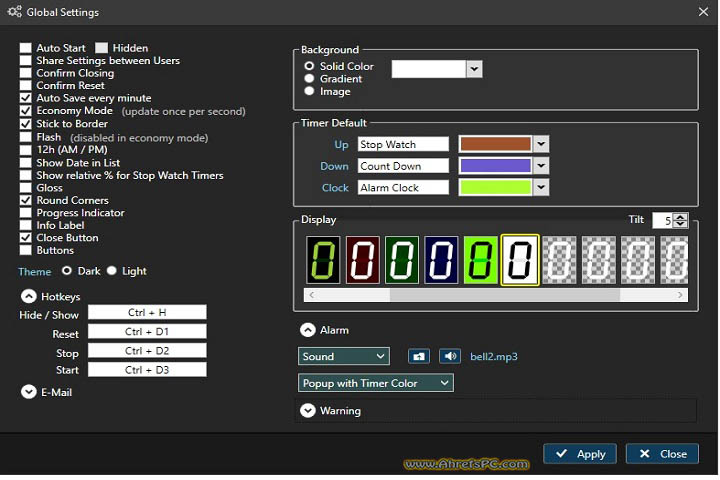Enable the Progress Indicator
The width and height of the screenshot is (720, 480).
pos(26,213)
